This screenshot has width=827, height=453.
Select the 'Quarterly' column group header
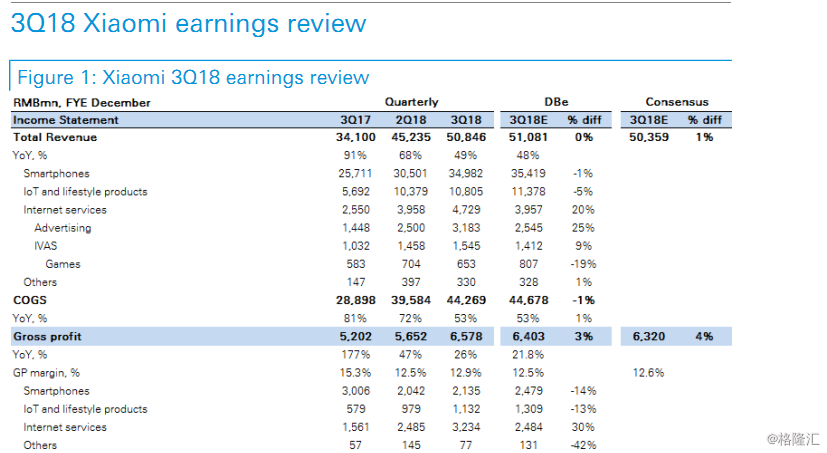(x=411, y=102)
